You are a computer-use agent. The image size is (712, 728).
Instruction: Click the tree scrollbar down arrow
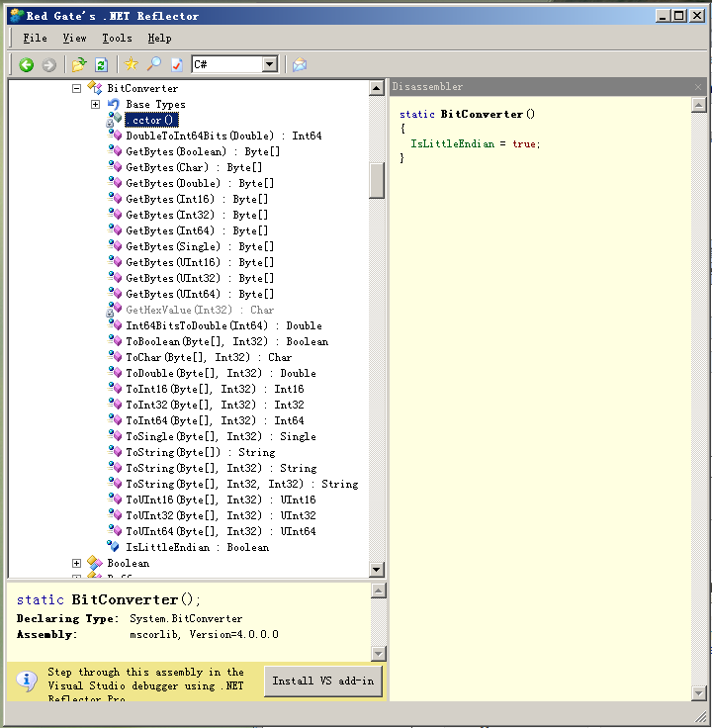[x=377, y=569]
